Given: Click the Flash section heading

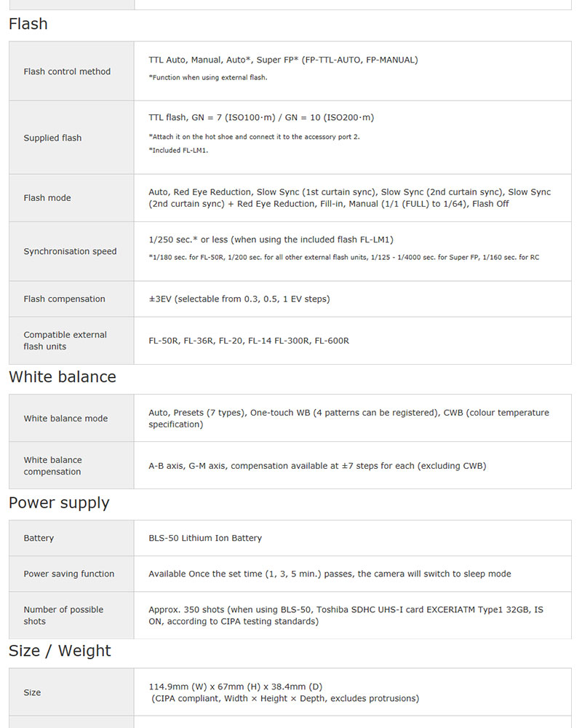Looking at the screenshot, I should coord(28,24).
